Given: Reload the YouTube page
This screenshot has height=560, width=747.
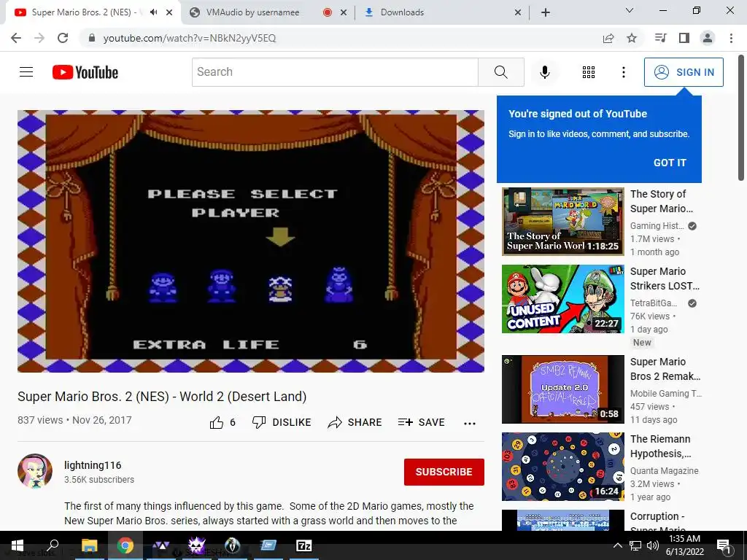Looking at the screenshot, I should [63, 38].
